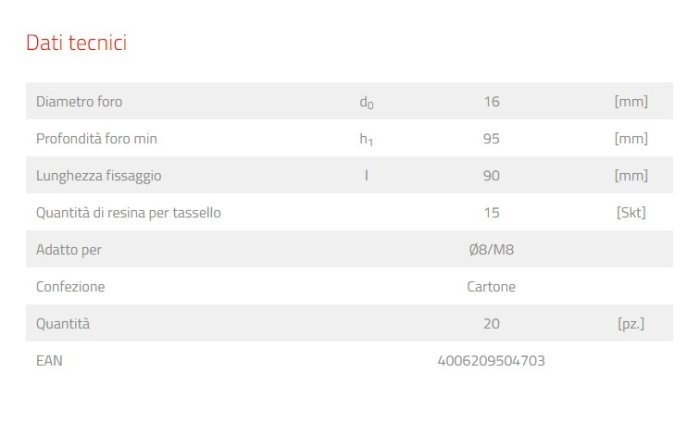Select the Ø8/M8 value
Image resolution: width=700 pixels, height=422 pixels.
pyautogui.click(x=491, y=250)
